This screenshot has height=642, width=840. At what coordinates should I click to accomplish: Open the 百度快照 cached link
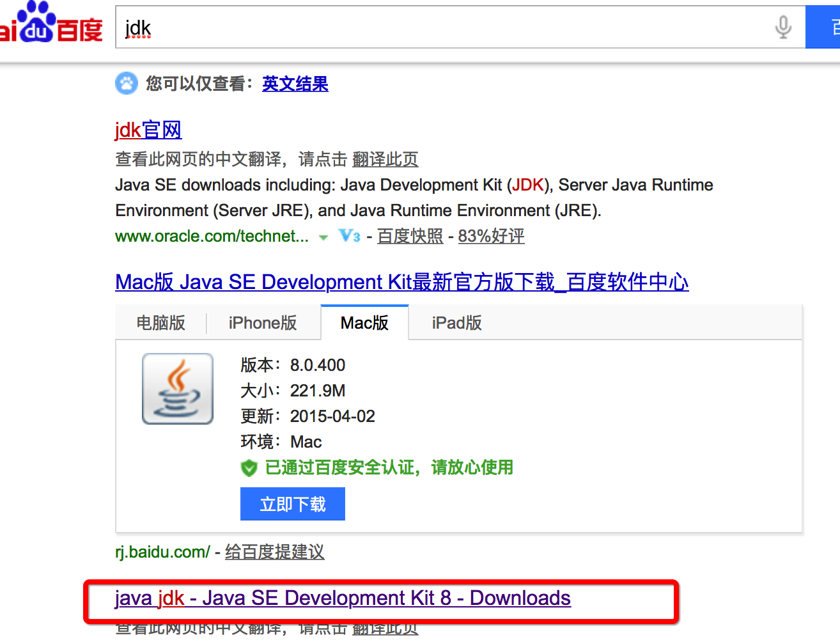click(410, 236)
